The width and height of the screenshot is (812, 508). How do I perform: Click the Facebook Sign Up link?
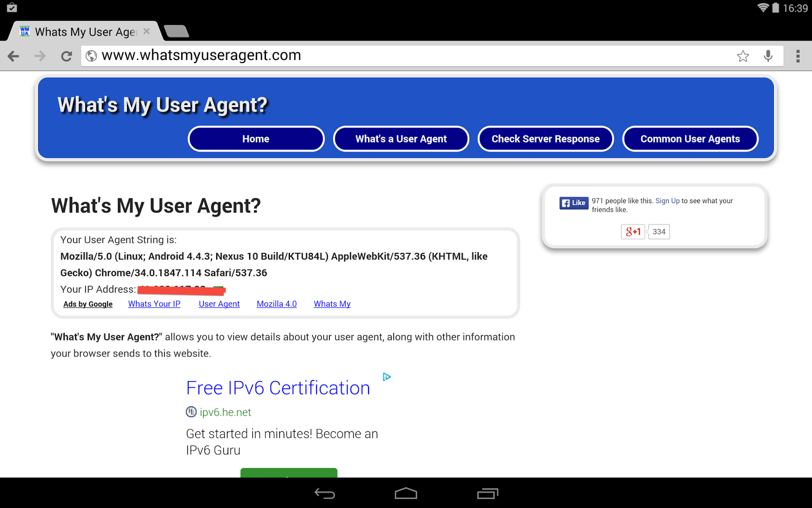(667, 201)
